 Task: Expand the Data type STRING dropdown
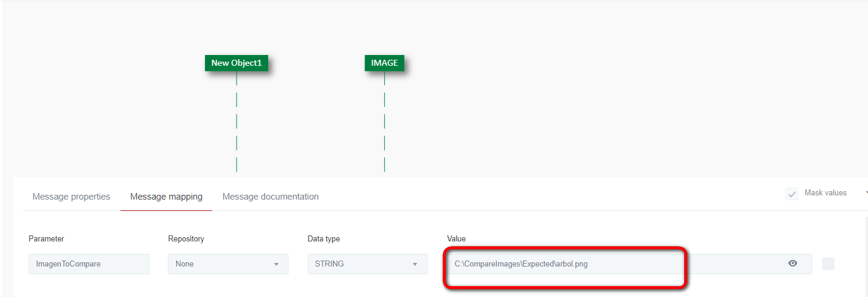click(367, 264)
